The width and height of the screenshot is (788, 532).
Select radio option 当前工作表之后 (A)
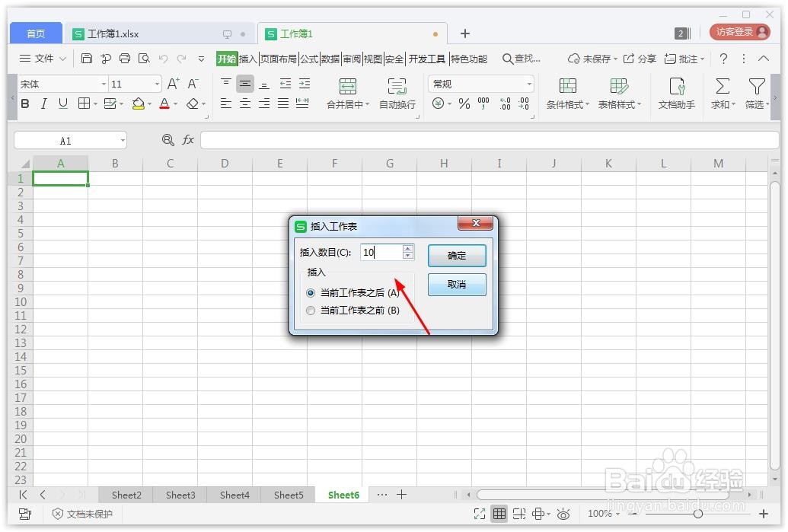pyautogui.click(x=311, y=292)
